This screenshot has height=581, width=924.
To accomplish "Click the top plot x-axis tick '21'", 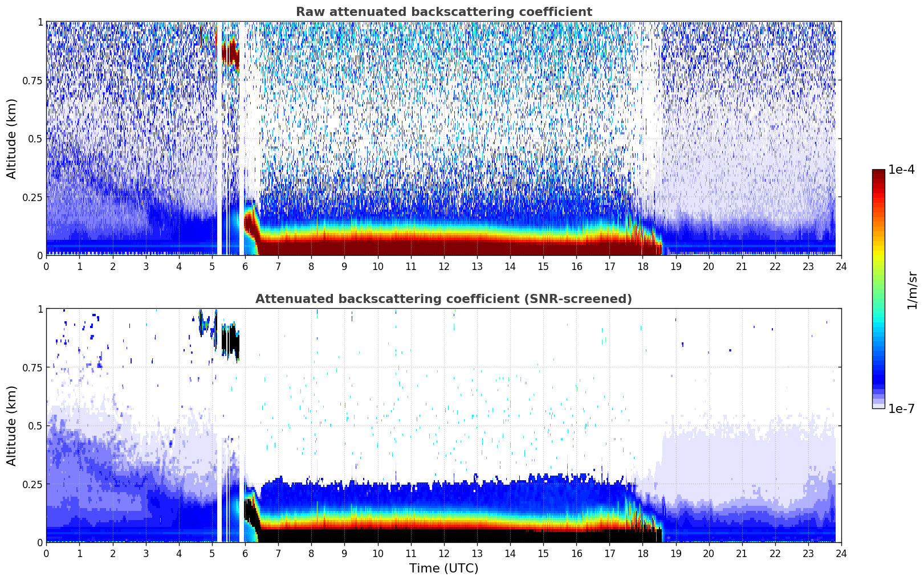I will tap(742, 266).
